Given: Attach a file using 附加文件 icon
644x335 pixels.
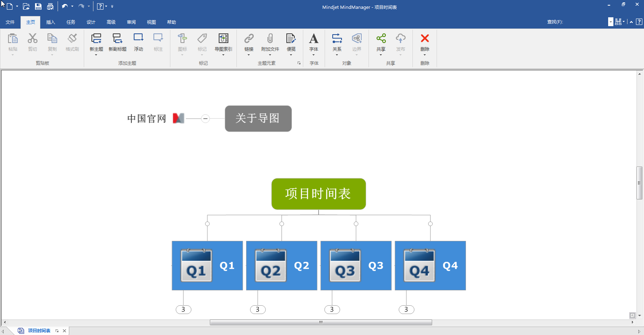Looking at the screenshot, I should coord(270,39).
